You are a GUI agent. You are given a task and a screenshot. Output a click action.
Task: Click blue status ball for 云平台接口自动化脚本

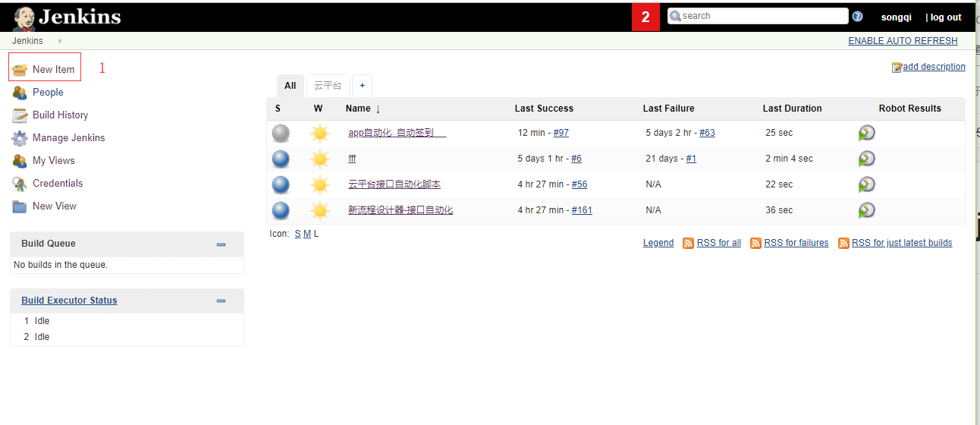point(281,184)
